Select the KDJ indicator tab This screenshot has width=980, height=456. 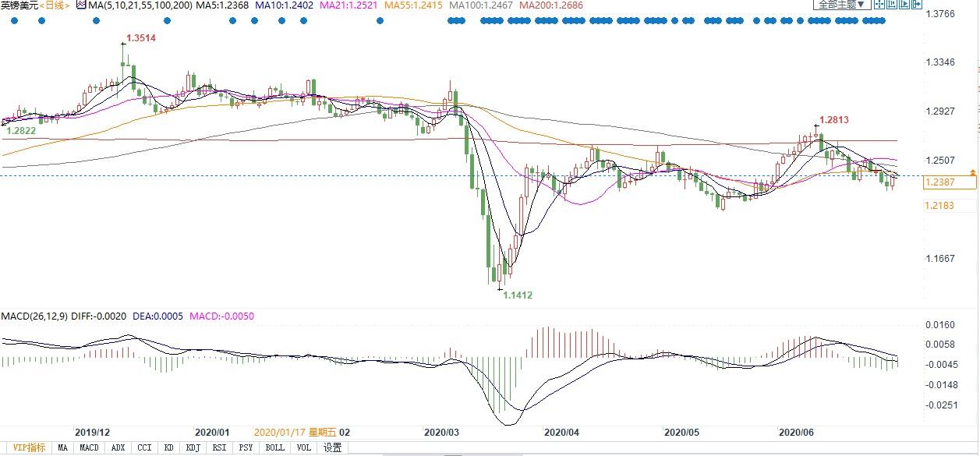click(x=193, y=447)
